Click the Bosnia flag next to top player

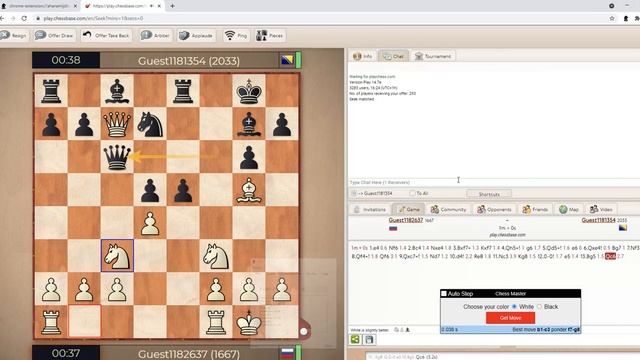(287, 60)
